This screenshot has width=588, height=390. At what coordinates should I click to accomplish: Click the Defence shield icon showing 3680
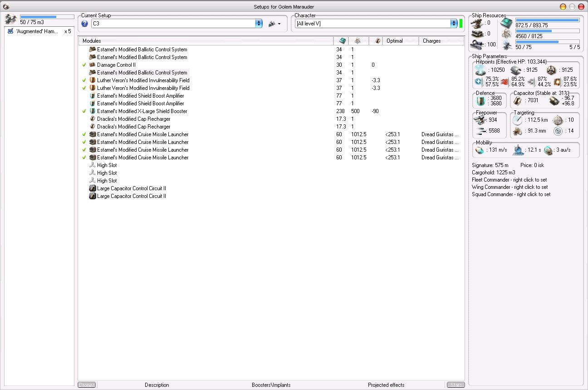pyautogui.click(x=480, y=100)
